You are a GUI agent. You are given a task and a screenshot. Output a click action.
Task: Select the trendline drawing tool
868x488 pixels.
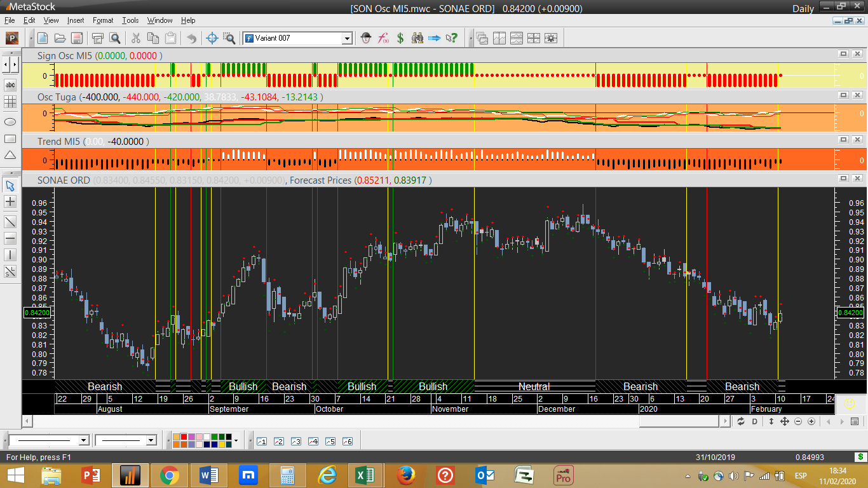pyautogui.click(x=10, y=221)
